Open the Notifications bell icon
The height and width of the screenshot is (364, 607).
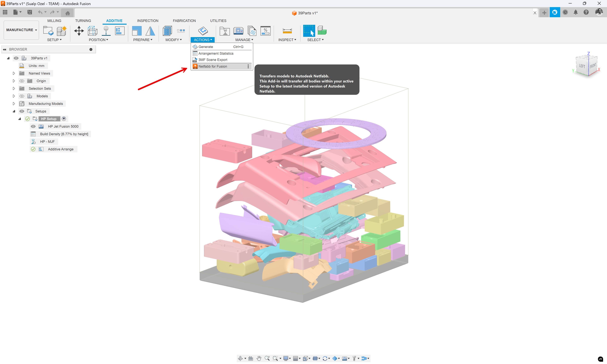(575, 12)
